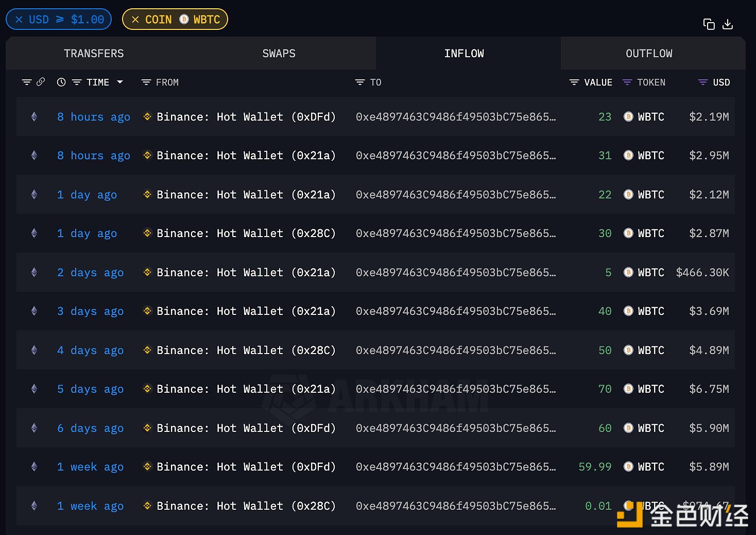756x535 pixels.
Task: Click the Ethereum icon in the $466.30K row
Action: point(34,272)
